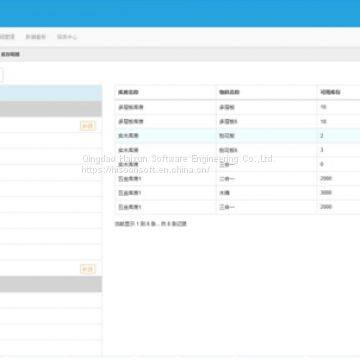Screen dimensions: 360x360
Task: Switch to the bold tab in grey tab bar
Action: [10, 54]
